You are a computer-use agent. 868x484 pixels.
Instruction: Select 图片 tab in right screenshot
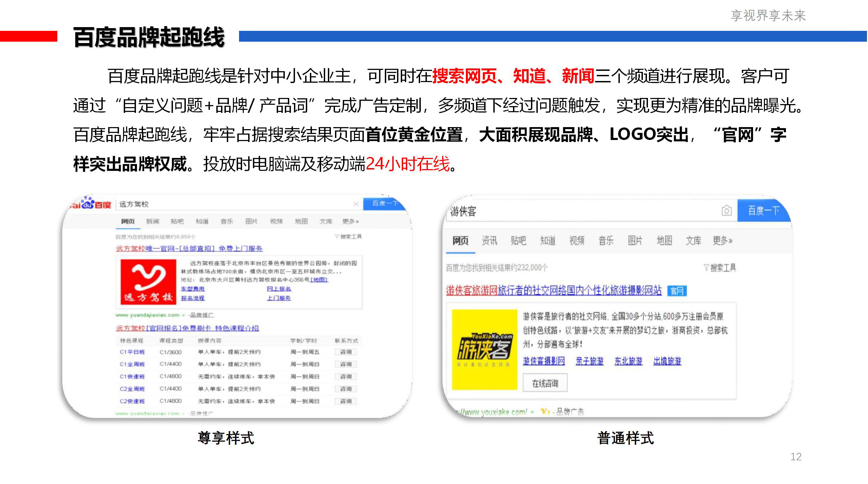pos(635,241)
